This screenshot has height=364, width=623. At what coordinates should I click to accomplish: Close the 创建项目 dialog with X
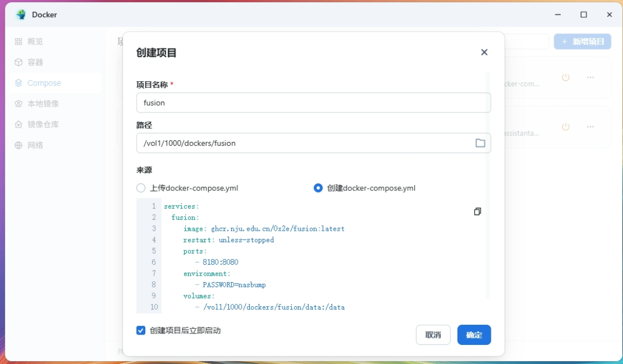[x=484, y=52]
